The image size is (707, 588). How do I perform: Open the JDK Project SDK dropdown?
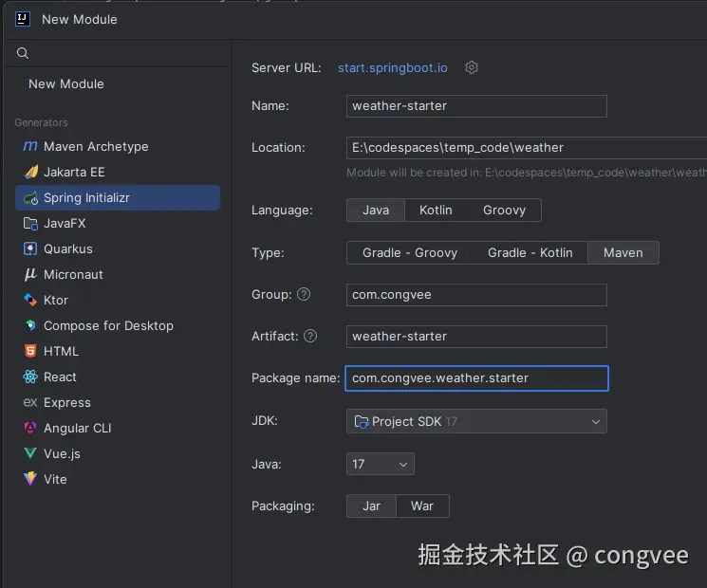(476, 421)
